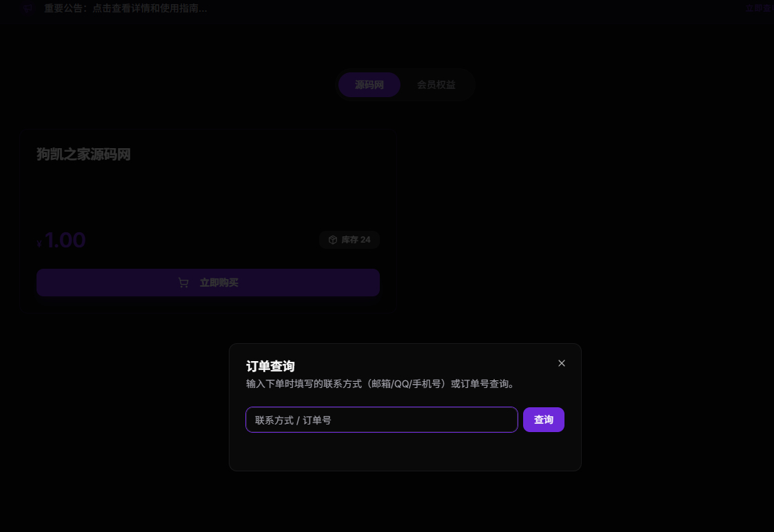This screenshot has width=774, height=532.
Task: Click the 查询 button to search orders
Action: pos(544,420)
